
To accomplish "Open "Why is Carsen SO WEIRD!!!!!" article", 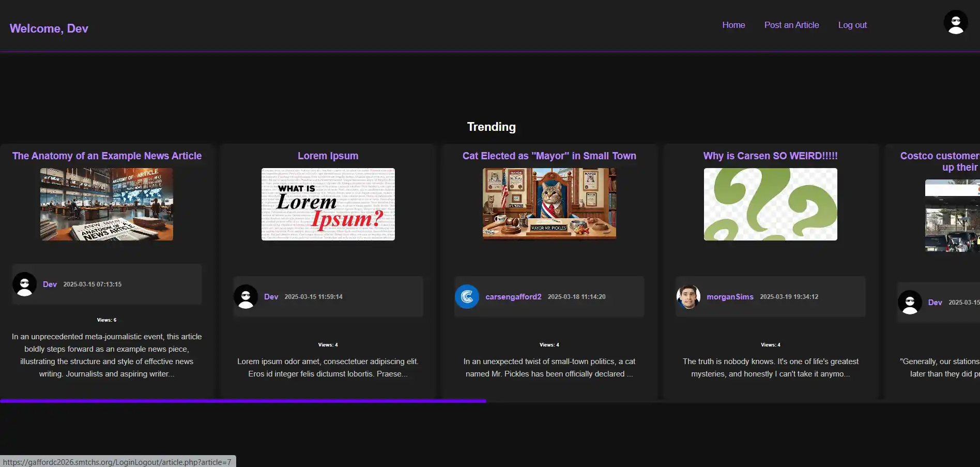I will 770,156.
